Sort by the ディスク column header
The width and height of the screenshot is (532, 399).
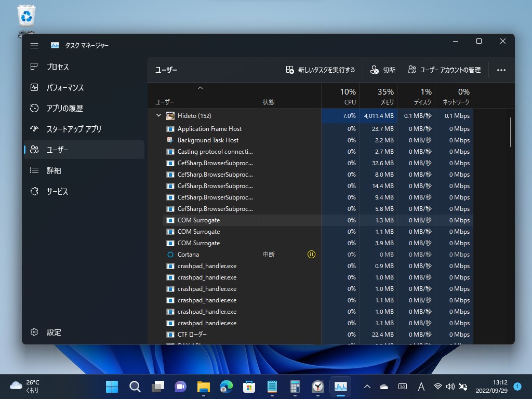click(x=416, y=96)
